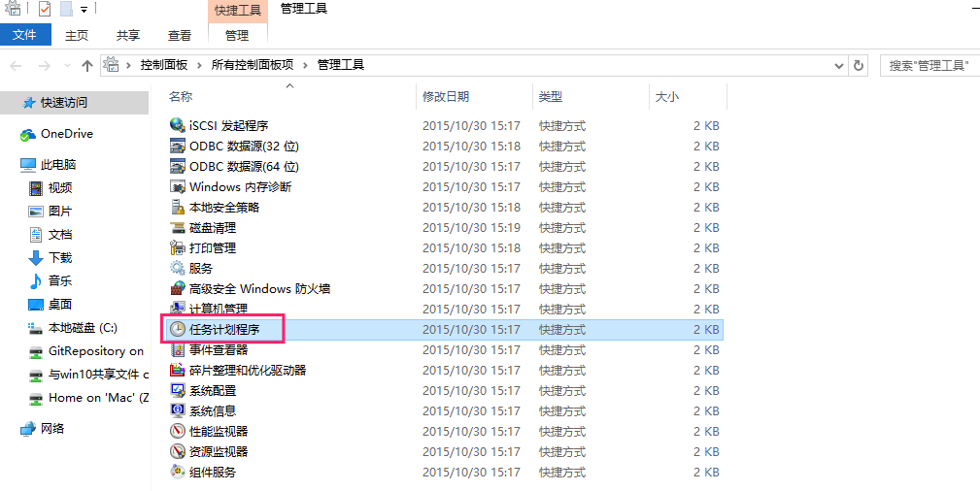Click the 磁盘清理 icon
The width and height of the screenshot is (980, 491).
178,227
